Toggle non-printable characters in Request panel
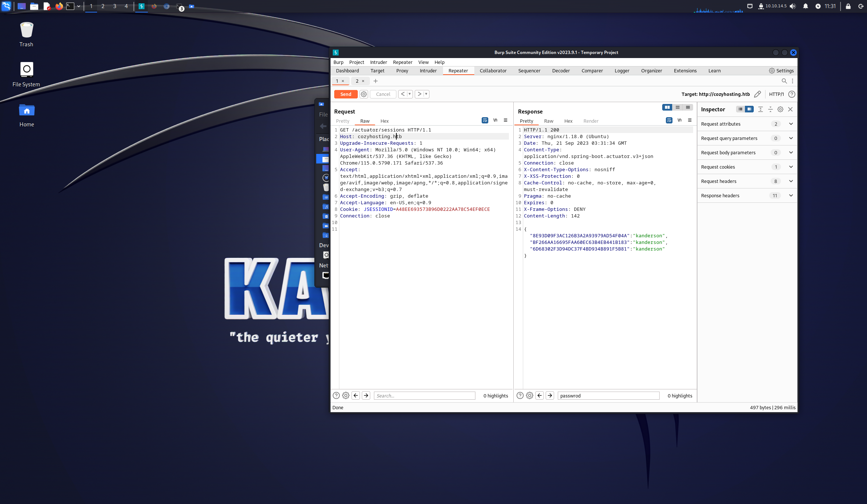867x504 pixels. (495, 120)
